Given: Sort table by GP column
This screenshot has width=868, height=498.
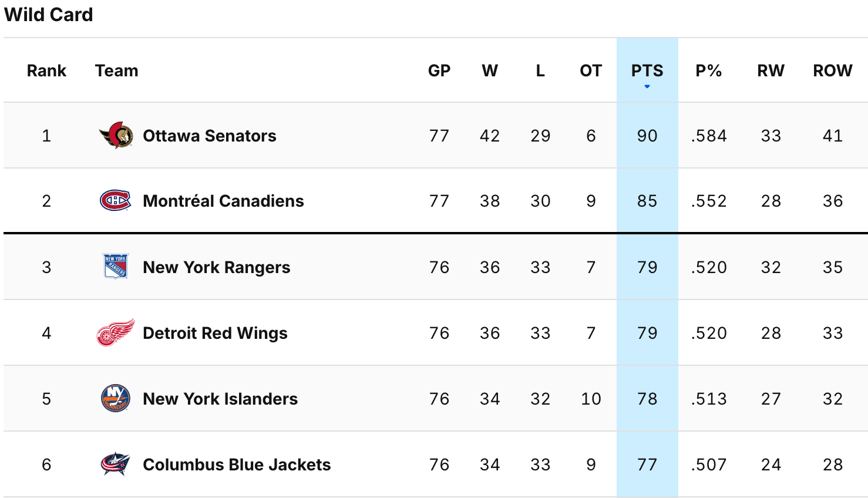Looking at the screenshot, I should (x=439, y=70).
